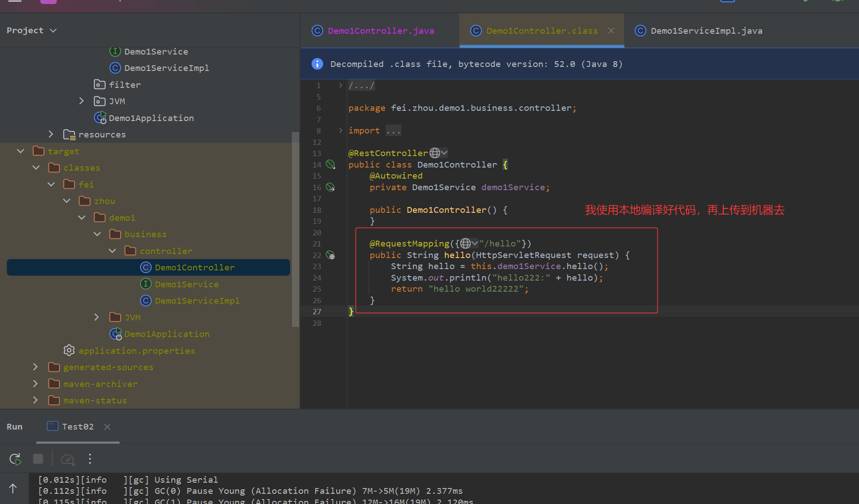The image size is (859, 504).
Task: Collapse the target folder in Project tree
Action: click(x=20, y=151)
